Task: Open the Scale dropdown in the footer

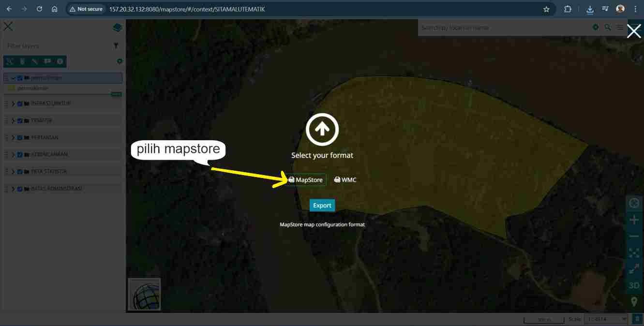Action: tap(606, 319)
